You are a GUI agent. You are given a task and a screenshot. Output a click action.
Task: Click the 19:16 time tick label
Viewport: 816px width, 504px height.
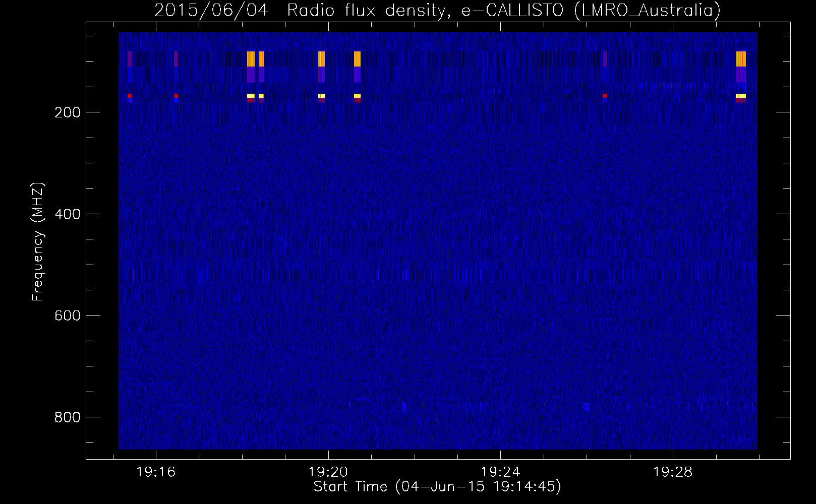click(156, 472)
